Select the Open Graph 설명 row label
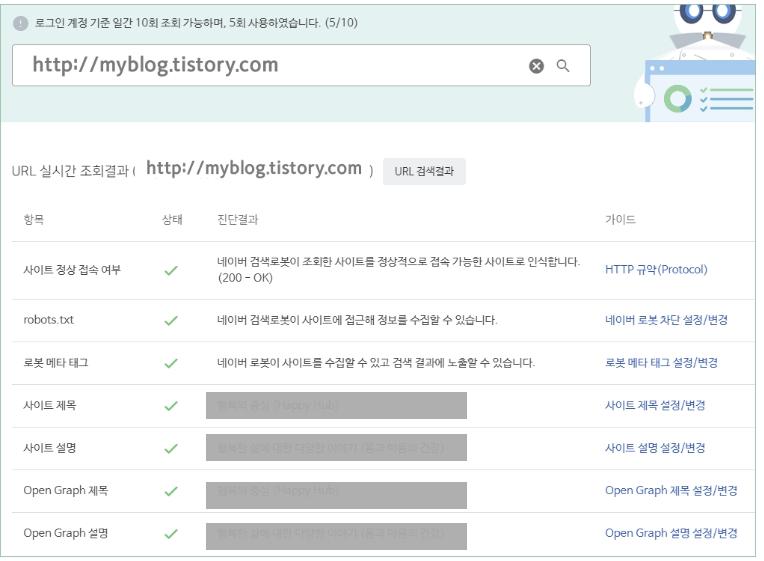 click(66, 533)
